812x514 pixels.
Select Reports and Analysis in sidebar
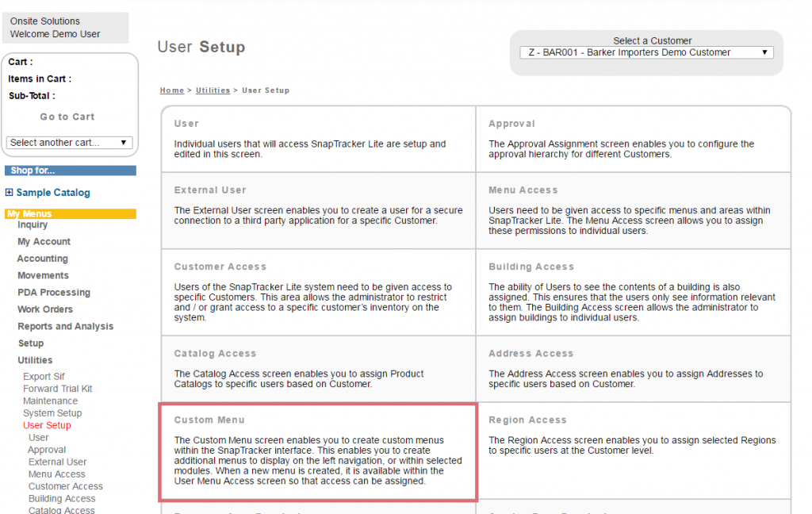pos(65,327)
